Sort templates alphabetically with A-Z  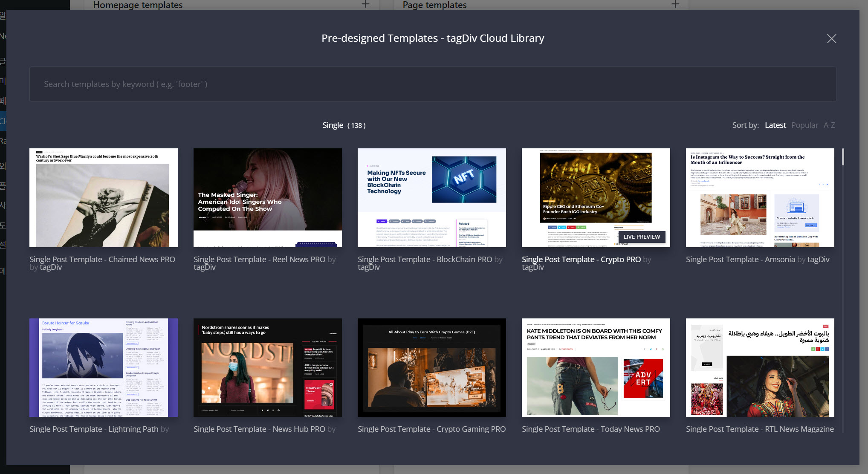point(829,125)
